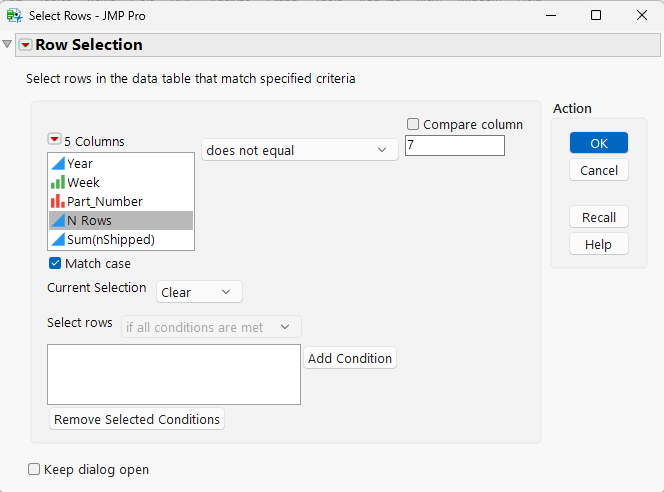Select the Year column in the list
Image resolution: width=664 pixels, height=492 pixels.
tap(80, 163)
